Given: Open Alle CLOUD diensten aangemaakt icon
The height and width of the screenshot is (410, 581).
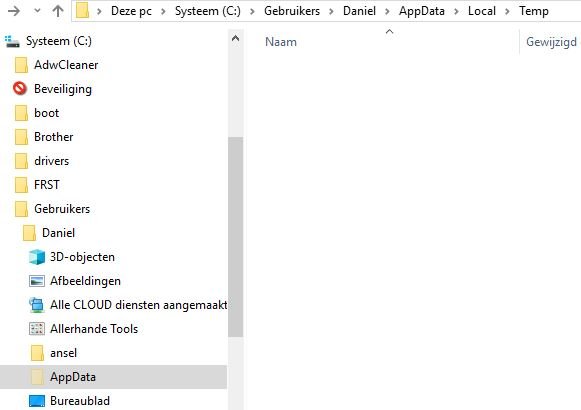Looking at the screenshot, I should [x=37, y=305].
